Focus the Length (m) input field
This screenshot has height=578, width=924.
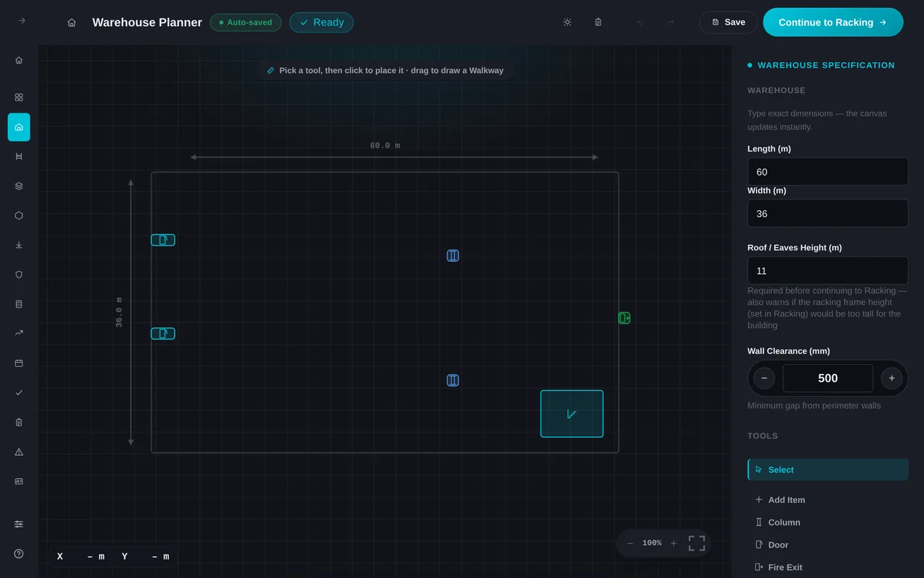coord(828,172)
